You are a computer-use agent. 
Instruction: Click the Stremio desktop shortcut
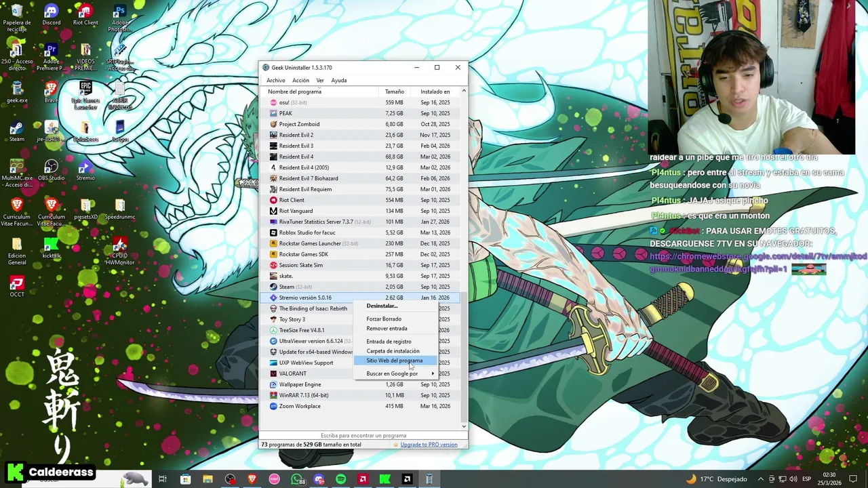coord(85,169)
